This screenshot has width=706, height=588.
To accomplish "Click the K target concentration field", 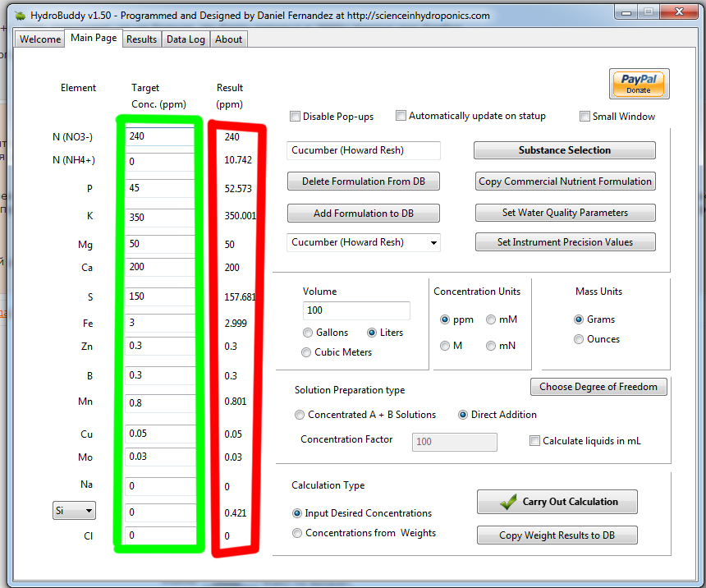I will pyautogui.click(x=160, y=218).
